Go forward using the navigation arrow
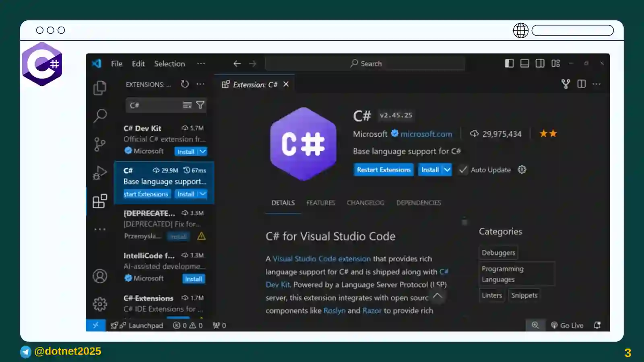644x362 pixels. [252, 64]
